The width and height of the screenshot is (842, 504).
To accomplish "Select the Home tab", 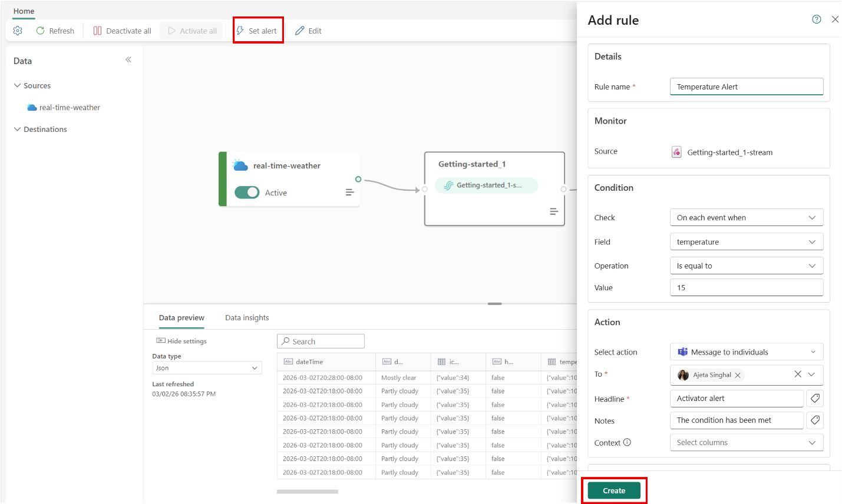I will coord(24,11).
